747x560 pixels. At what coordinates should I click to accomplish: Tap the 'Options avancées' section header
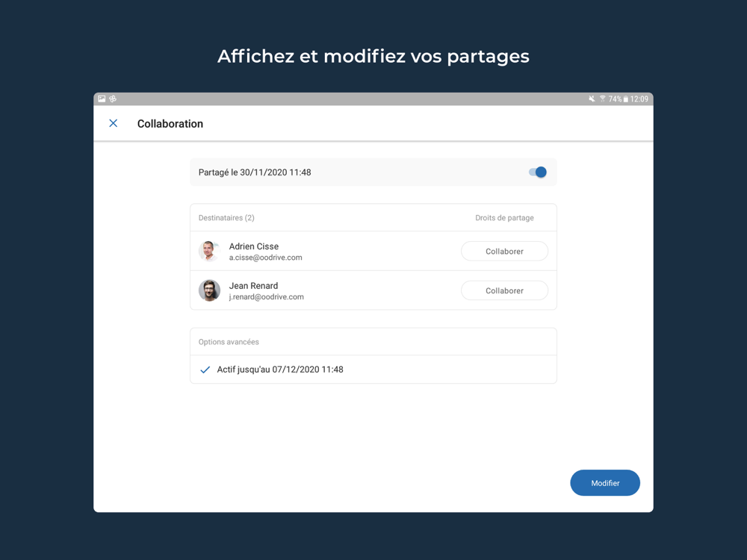click(229, 342)
